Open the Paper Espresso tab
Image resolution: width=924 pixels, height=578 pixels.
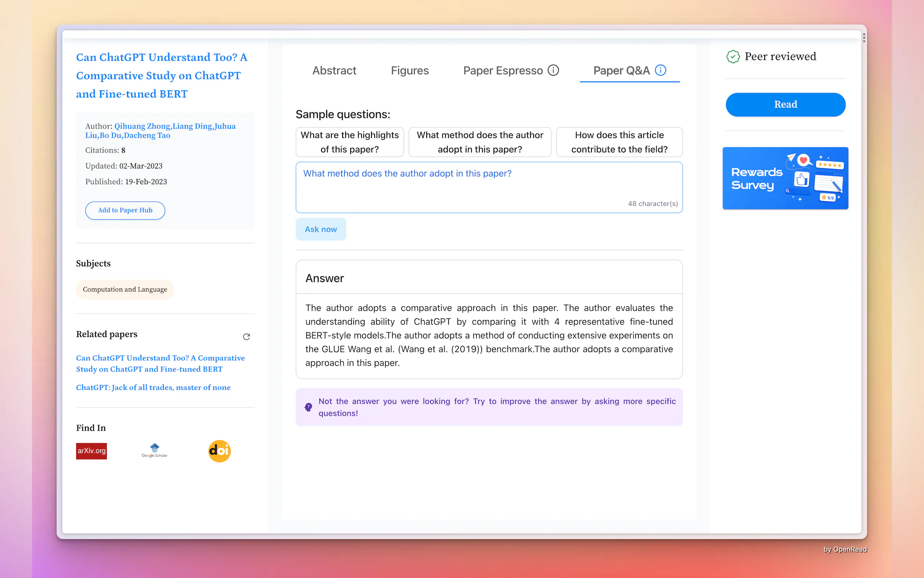pos(503,70)
